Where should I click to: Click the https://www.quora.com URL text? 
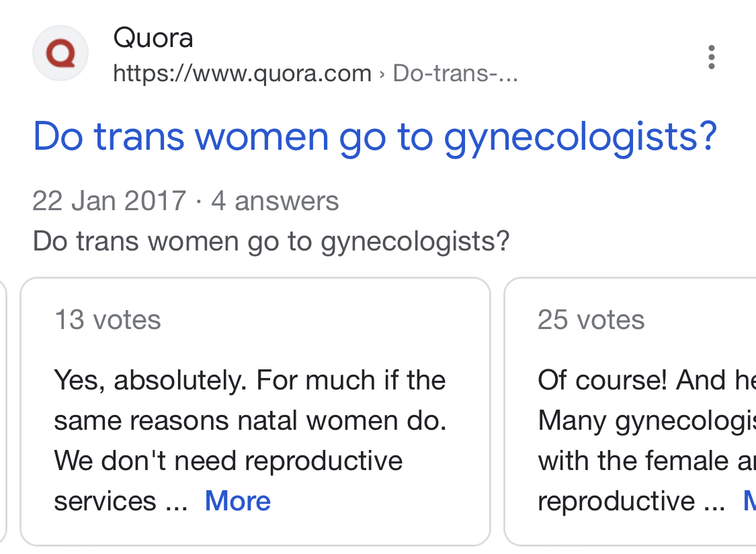242,73
